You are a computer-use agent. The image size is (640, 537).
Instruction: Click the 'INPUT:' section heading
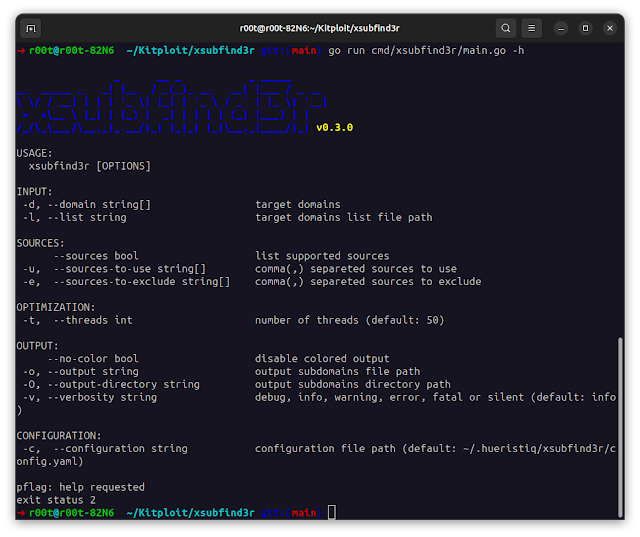pos(35,192)
